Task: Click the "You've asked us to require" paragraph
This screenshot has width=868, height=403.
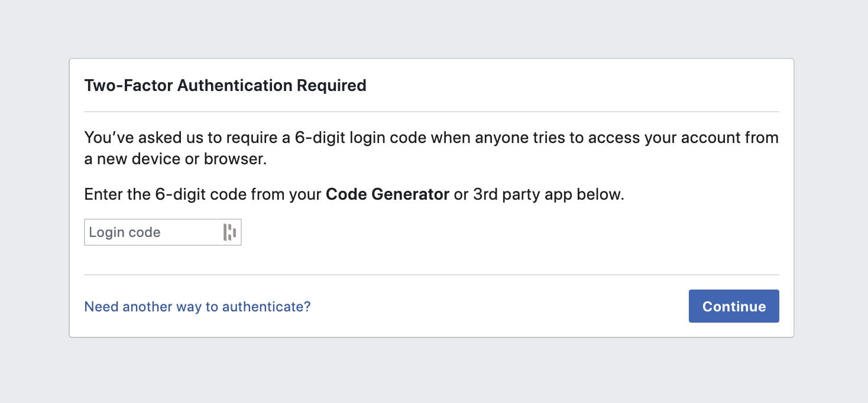Action: click(x=430, y=138)
